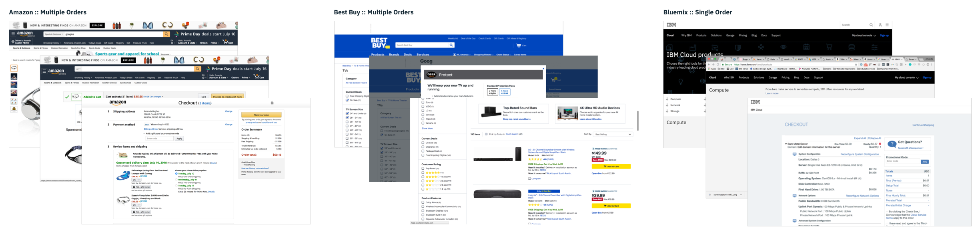Collapse the Bare Metal Server section
Image resolution: width=980 pixels, height=236 pixels.
click(x=786, y=144)
